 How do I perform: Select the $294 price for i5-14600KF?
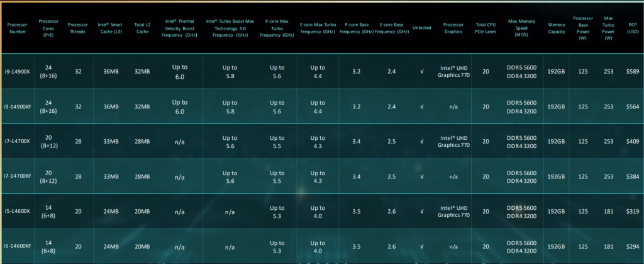tap(633, 246)
